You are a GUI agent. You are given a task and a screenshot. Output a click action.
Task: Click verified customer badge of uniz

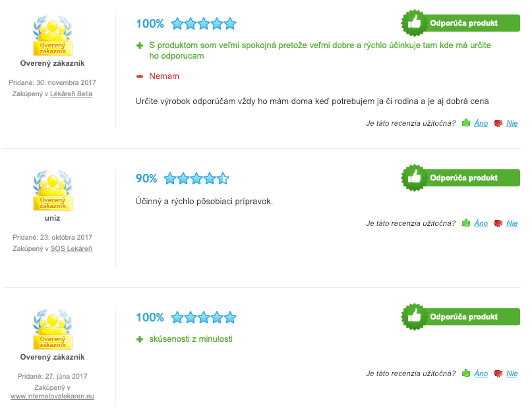click(x=53, y=190)
